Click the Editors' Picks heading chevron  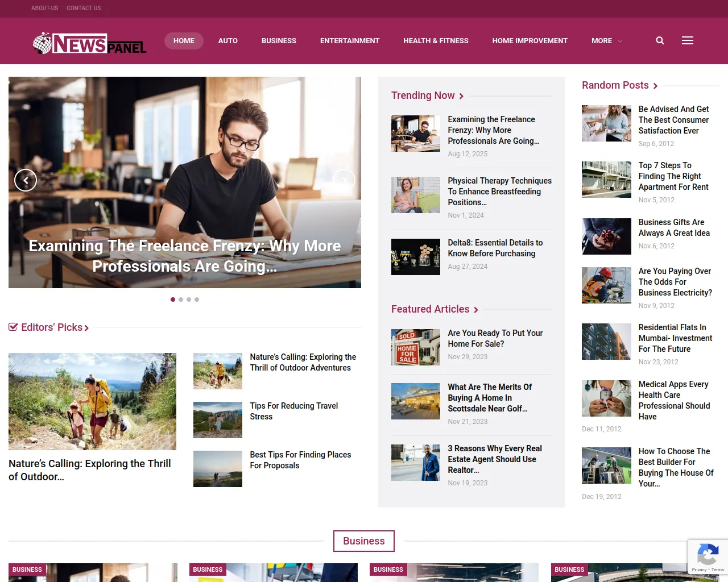[86, 328]
